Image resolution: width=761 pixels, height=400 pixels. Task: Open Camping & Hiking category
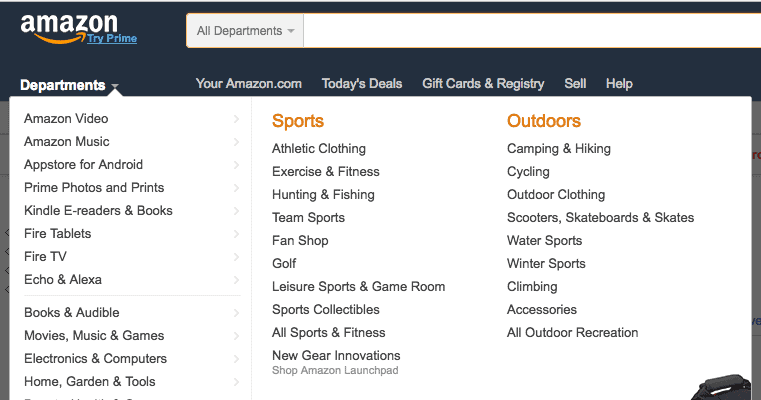pos(558,149)
